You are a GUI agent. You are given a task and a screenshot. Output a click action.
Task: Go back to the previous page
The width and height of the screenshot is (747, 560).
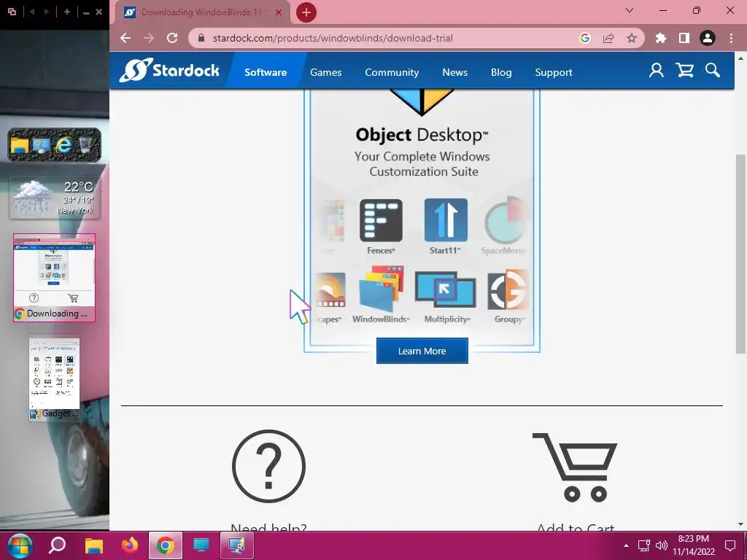(125, 38)
